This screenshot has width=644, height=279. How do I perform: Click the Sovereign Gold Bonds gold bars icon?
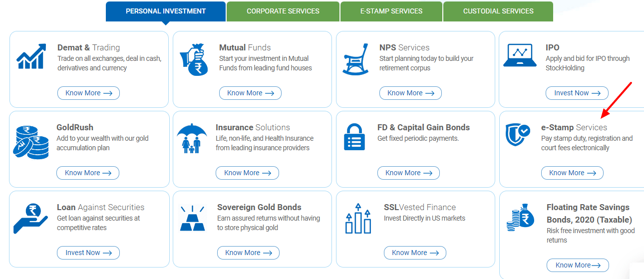[192, 218]
